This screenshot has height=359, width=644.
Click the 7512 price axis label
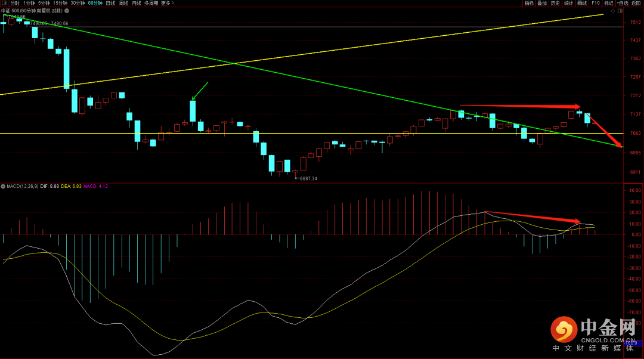pos(636,23)
